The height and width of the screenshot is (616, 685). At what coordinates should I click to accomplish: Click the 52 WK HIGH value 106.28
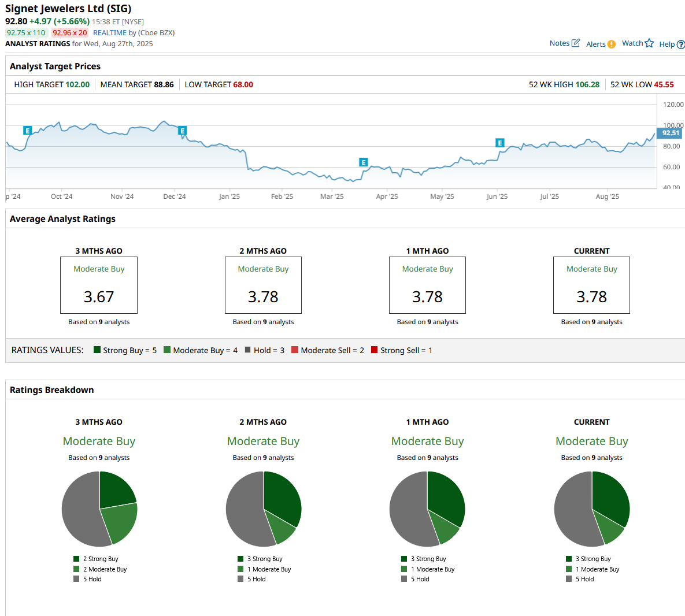pyautogui.click(x=587, y=85)
